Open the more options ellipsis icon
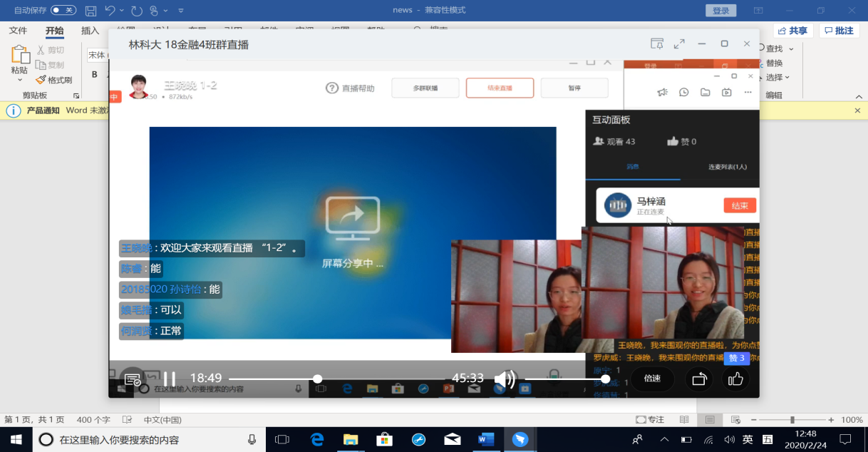The height and width of the screenshot is (452, 868). pos(748,92)
